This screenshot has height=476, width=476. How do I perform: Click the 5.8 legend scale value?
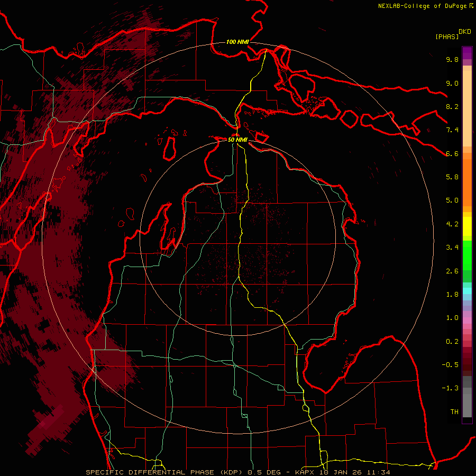point(452,177)
